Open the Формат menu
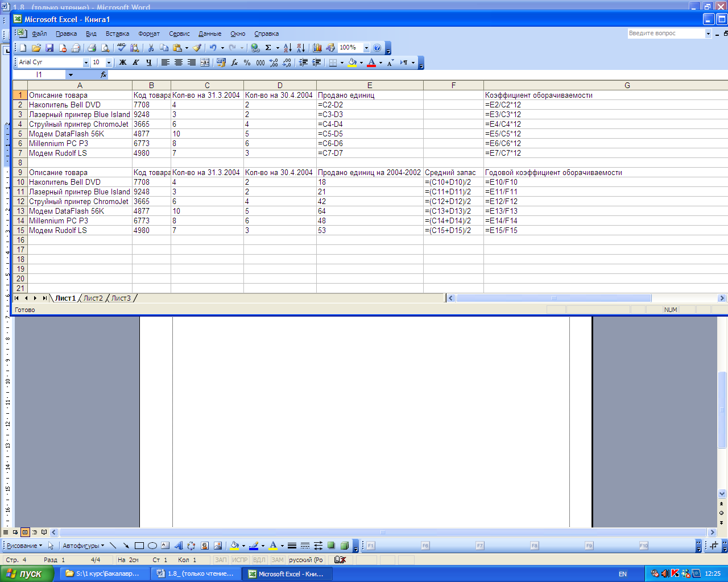 149,34
